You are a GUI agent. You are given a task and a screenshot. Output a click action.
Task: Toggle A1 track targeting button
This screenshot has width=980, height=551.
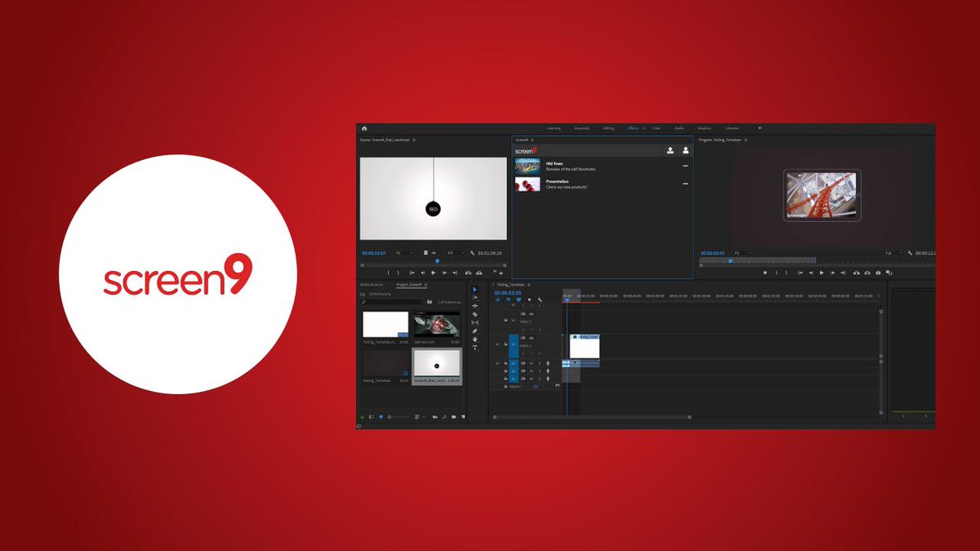coord(514,363)
